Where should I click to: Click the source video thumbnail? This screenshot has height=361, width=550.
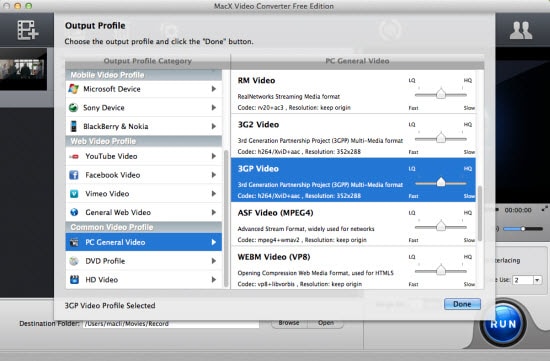pos(23,69)
